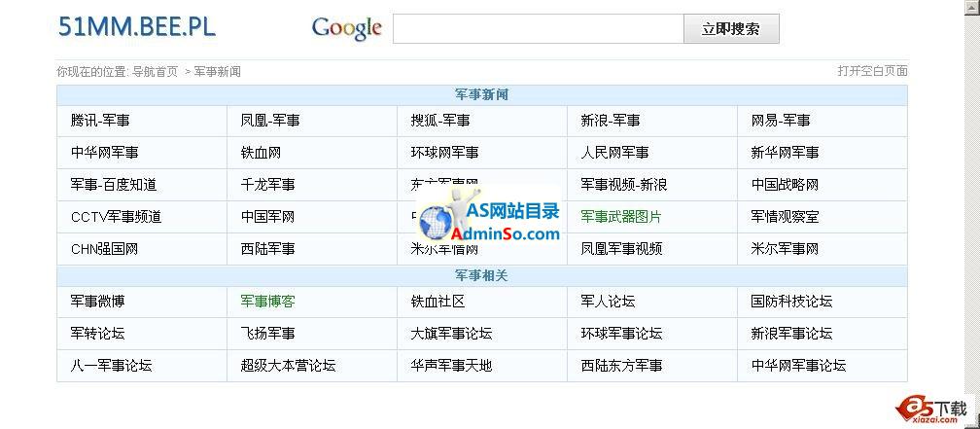980x429 pixels.
Task: Open 西陆东方军事 link
Action: click(x=621, y=366)
